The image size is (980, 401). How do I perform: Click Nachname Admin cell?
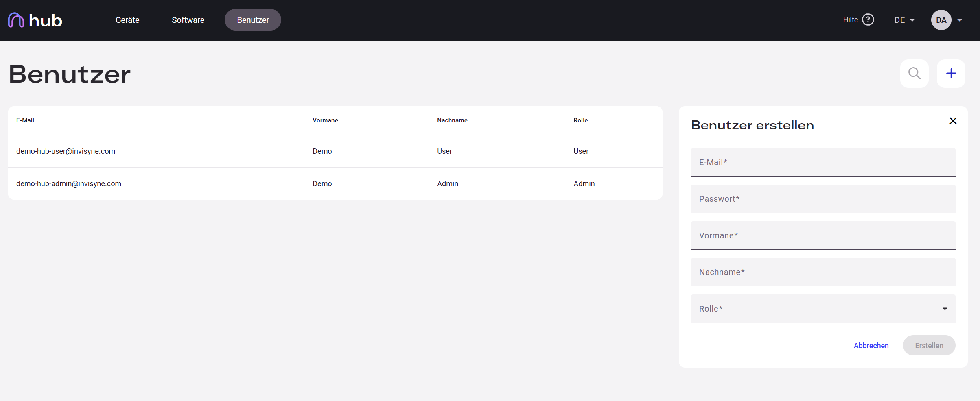click(448, 184)
